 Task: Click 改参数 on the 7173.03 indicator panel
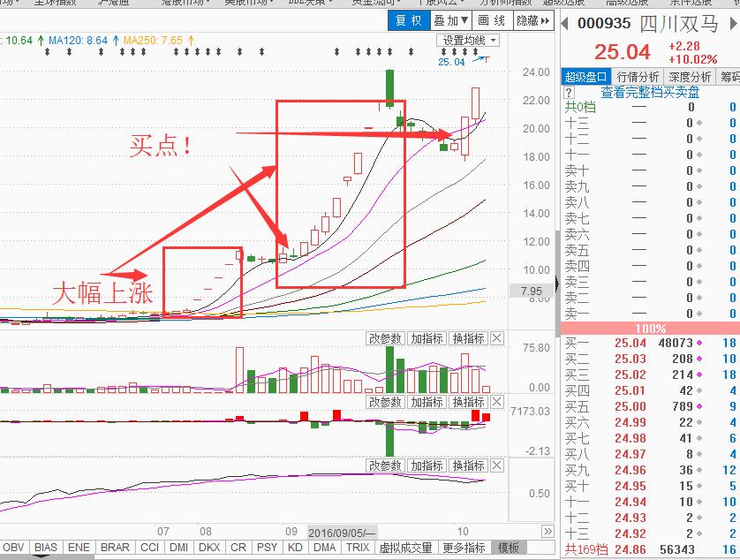385,402
